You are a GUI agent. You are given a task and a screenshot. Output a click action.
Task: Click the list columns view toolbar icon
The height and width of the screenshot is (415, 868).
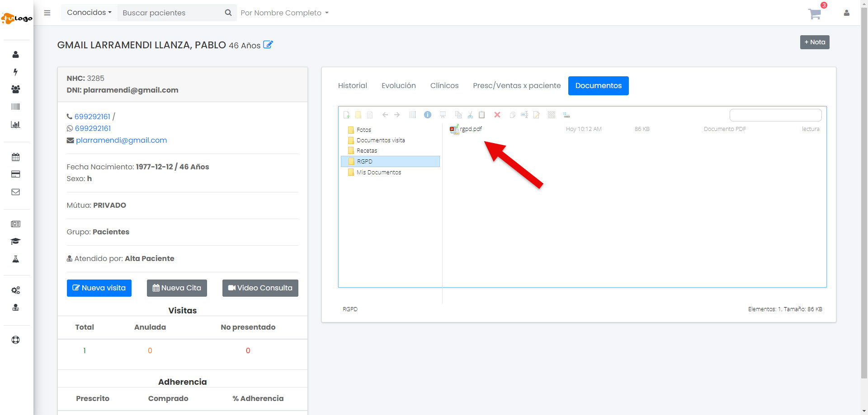pos(412,115)
